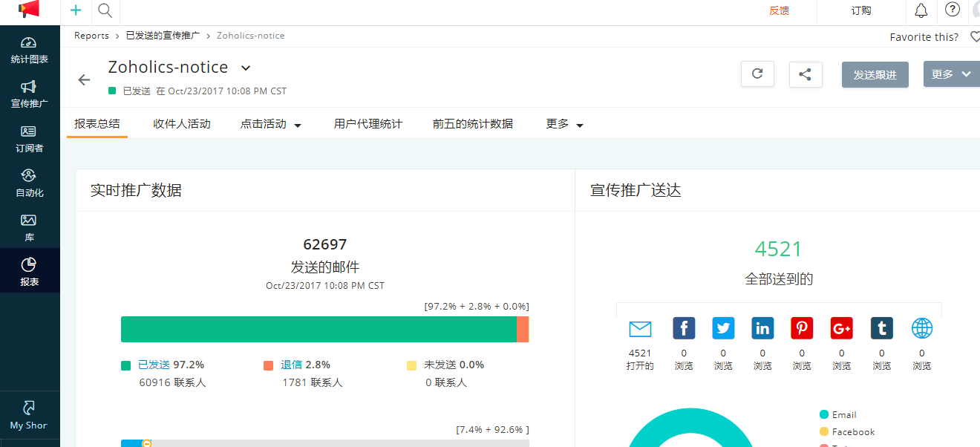980x447 pixels.
Task: Open the 订阅者 section from sidebar
Action: point(29,140)
